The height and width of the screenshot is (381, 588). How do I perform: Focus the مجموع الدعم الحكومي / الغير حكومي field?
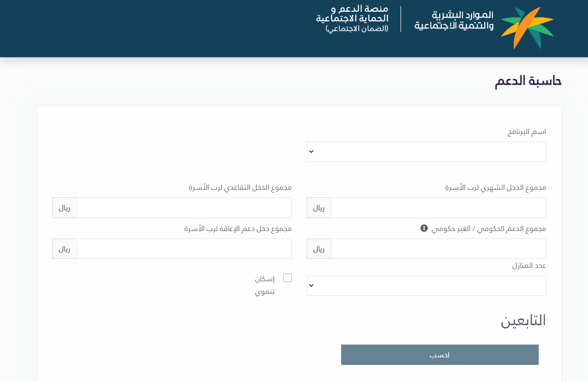[439, 248]
